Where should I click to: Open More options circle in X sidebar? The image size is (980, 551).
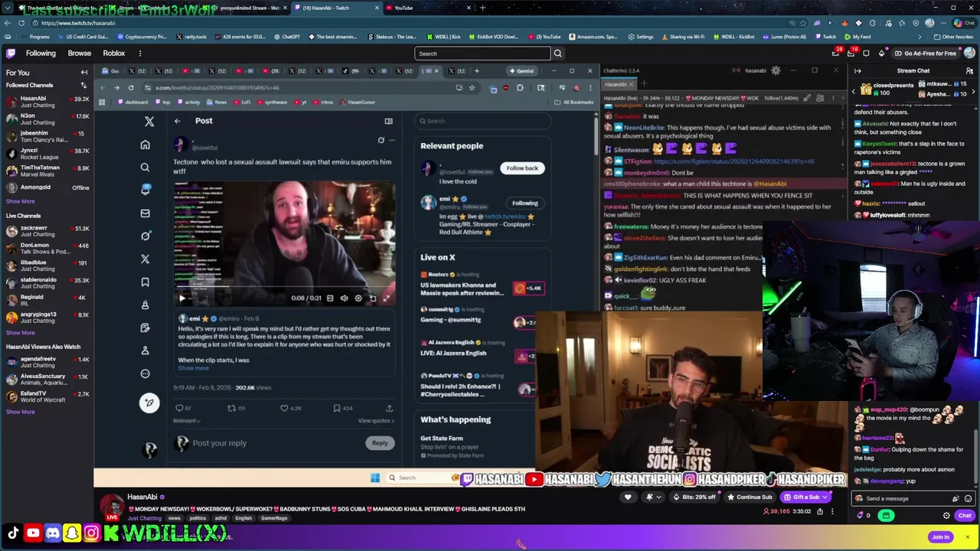[145, 373]
